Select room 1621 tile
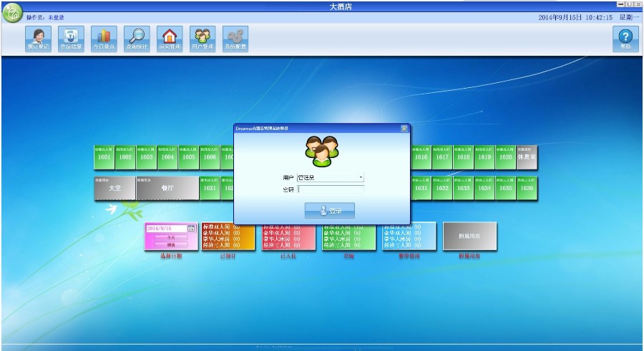 coord(210,188)
